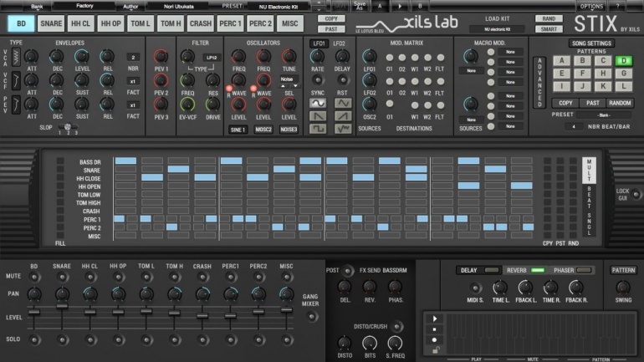
Task: Click the RANDOM pattern button
Action: coord(620,102)
